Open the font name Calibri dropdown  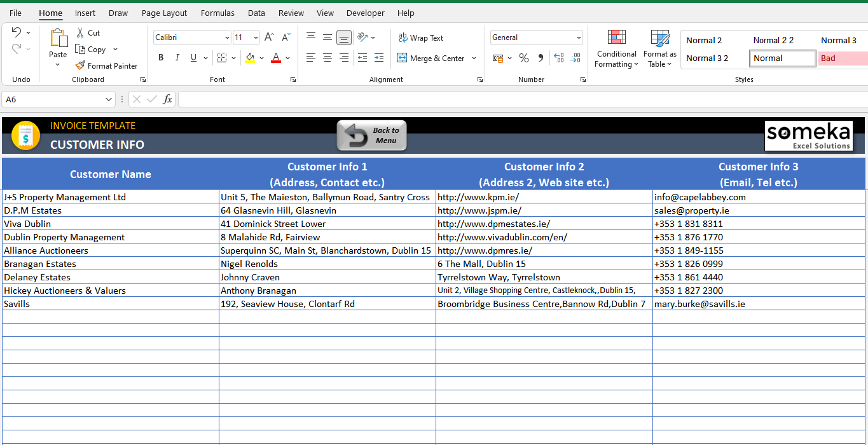tap(227, 38)
